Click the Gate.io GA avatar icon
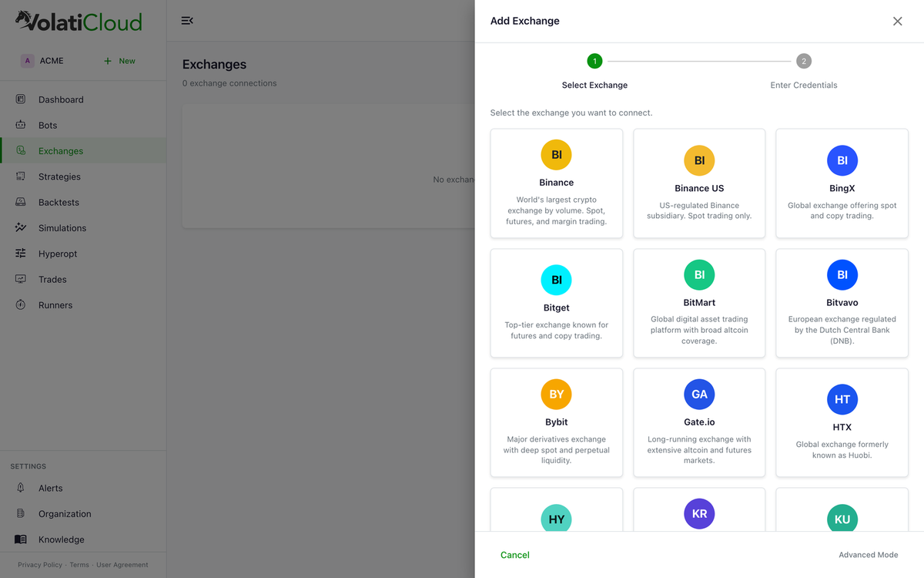This screenshot has width=924, height=578. [x=699, y=394]
